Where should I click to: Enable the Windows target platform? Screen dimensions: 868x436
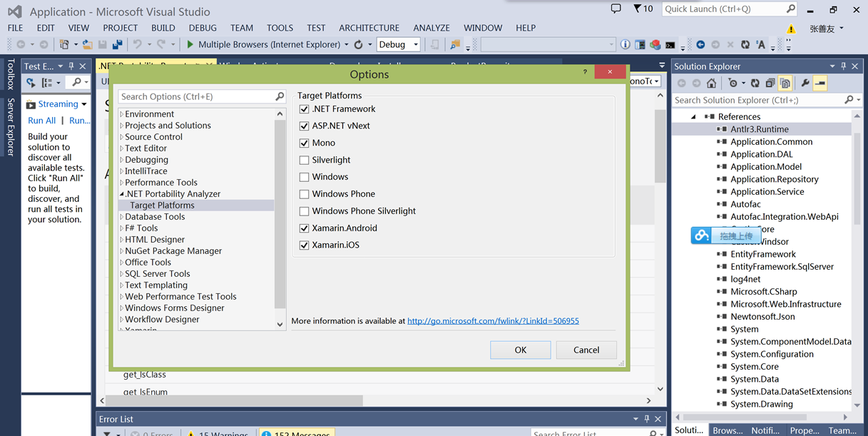click(x=305, y=177)
